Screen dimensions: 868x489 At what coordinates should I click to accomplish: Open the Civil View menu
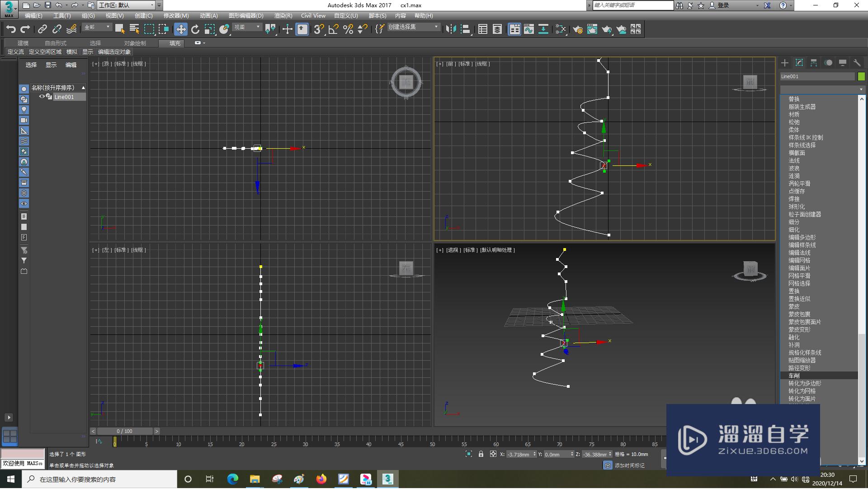click(313, 16)
